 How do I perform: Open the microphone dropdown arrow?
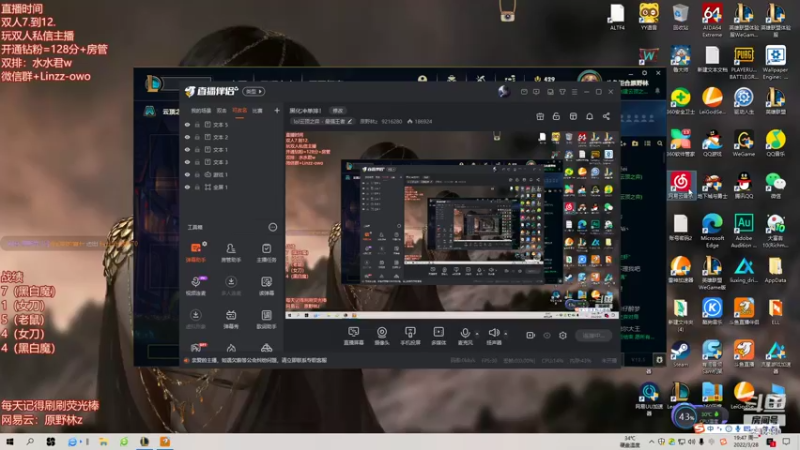[477, 334]
